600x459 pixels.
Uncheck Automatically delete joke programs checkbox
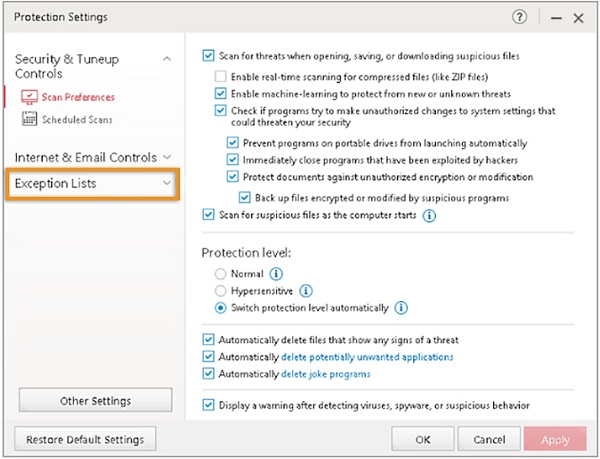[208, 374]
